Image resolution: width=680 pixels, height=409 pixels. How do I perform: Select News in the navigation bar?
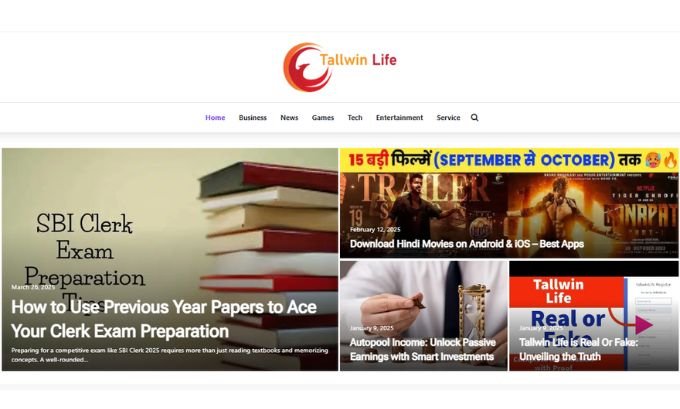pyautogui.click(x=289, y=118)
